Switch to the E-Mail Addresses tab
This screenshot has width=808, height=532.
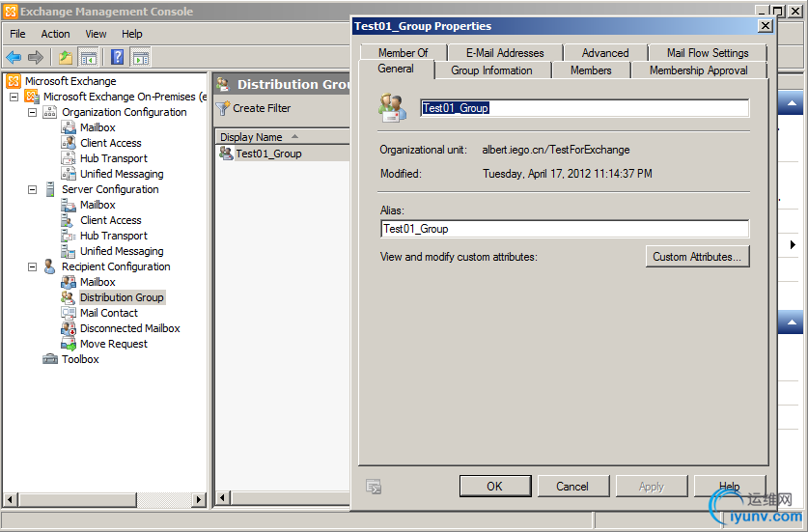[505, 52]
